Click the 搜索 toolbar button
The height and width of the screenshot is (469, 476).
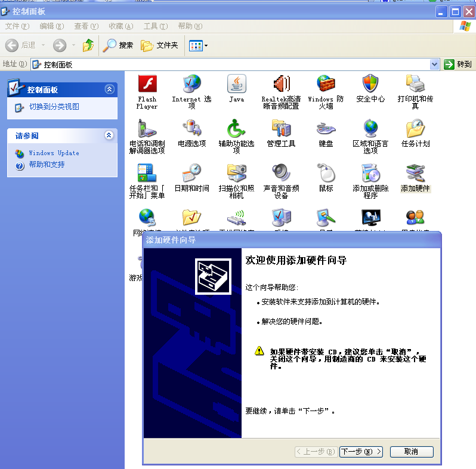coord(118,45)
